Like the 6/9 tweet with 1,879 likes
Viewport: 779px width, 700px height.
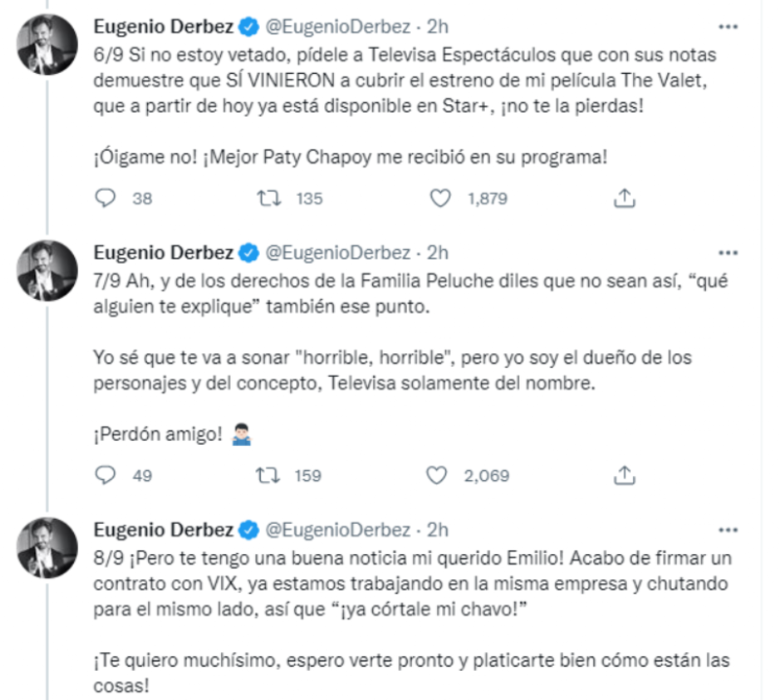click(442, 199)
